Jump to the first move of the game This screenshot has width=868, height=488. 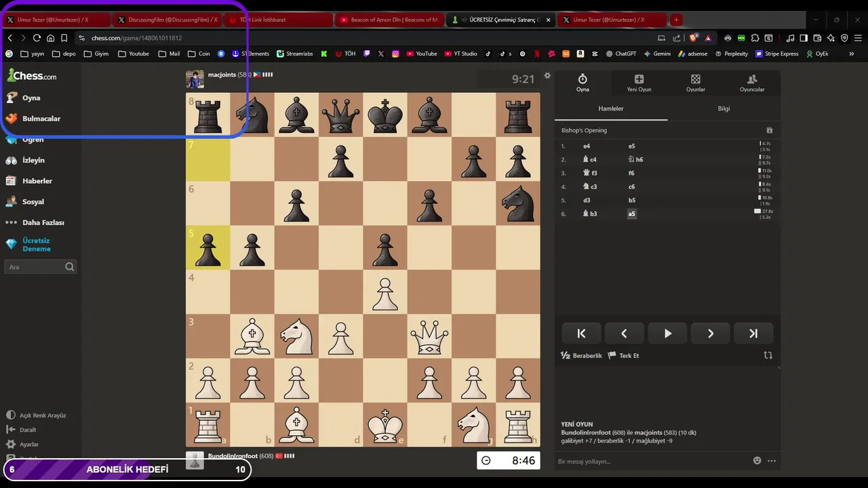click(x=581, y=333)
